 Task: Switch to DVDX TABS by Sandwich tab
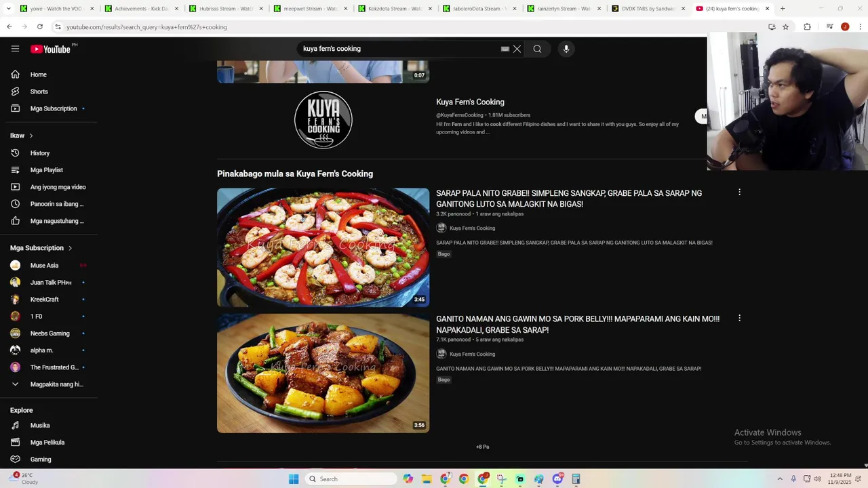[x=648, y=9]
